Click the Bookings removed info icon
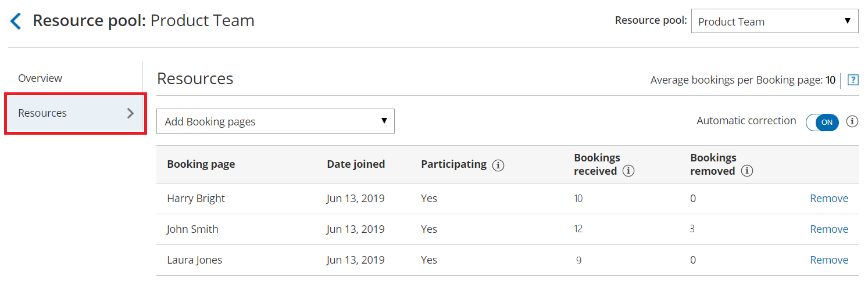This screenshot has height=288, width=868. [747, 171]
